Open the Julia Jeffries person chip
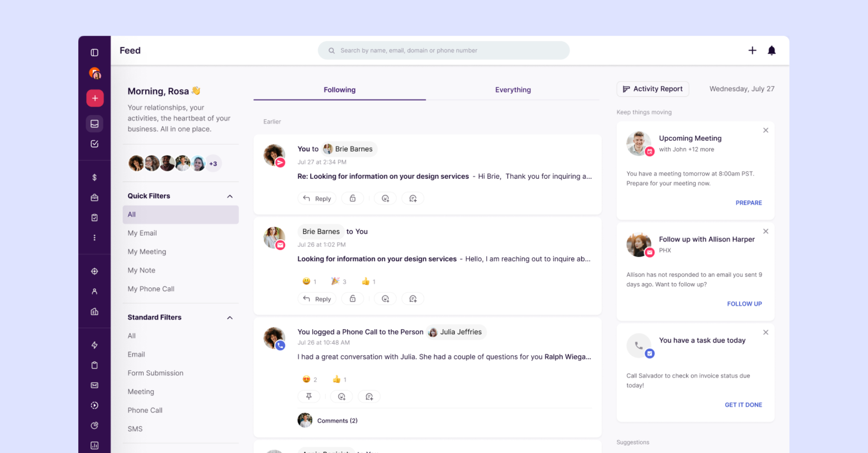 pos(456,332)
